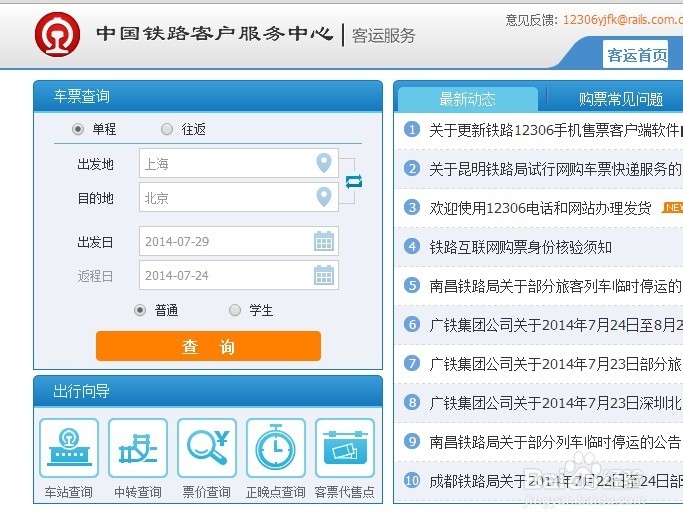Open news 7 广铁集团 2014年7月23日部分旅

556,364
